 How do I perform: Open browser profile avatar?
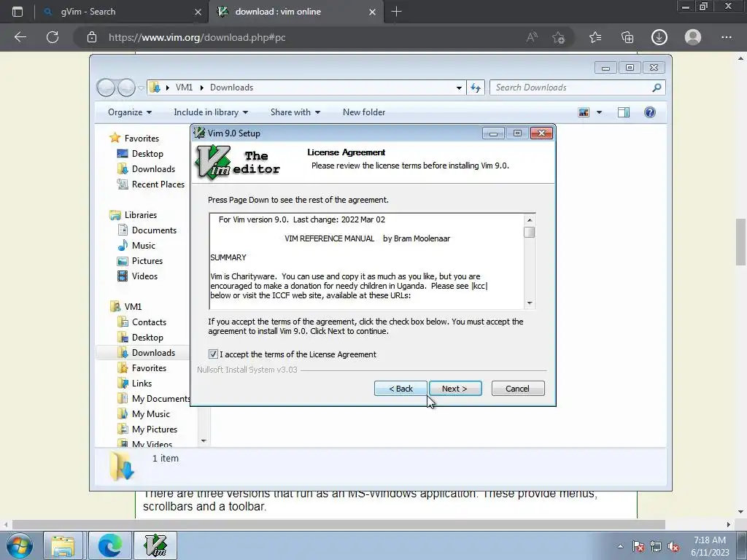[693, 37]
